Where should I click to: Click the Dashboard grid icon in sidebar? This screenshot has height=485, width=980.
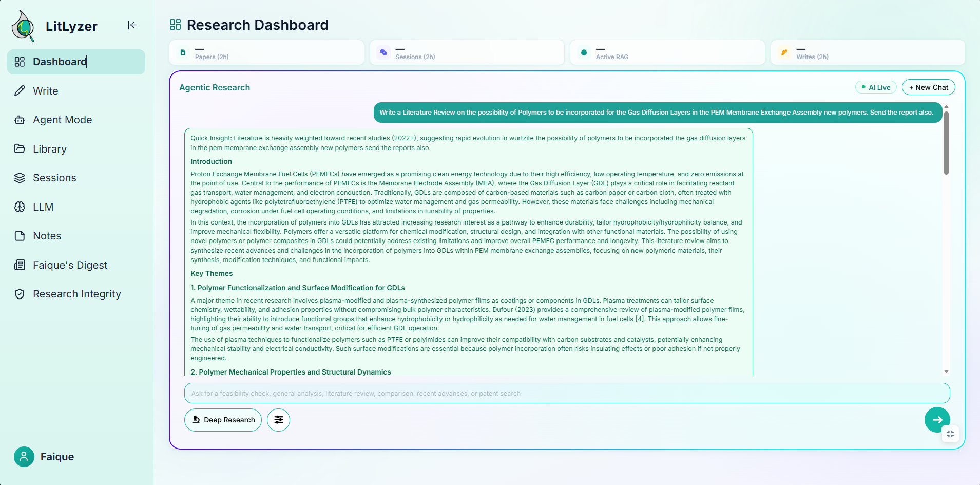tap(20, 62)
